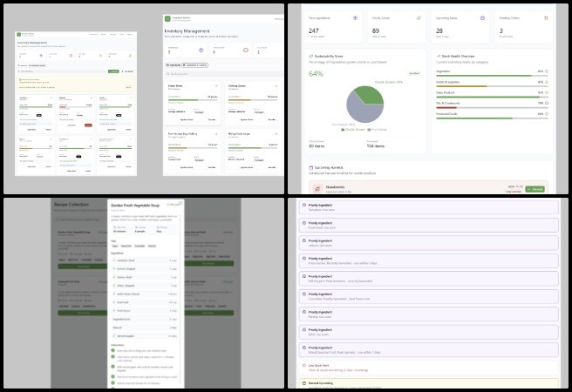
Task: Switch to the Equipment & Supplies tab
Action: point(195,65)
